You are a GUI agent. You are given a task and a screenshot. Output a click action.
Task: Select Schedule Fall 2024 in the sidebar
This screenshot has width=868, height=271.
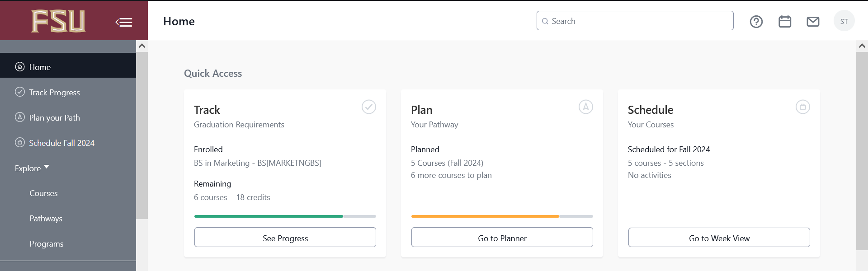61,143
